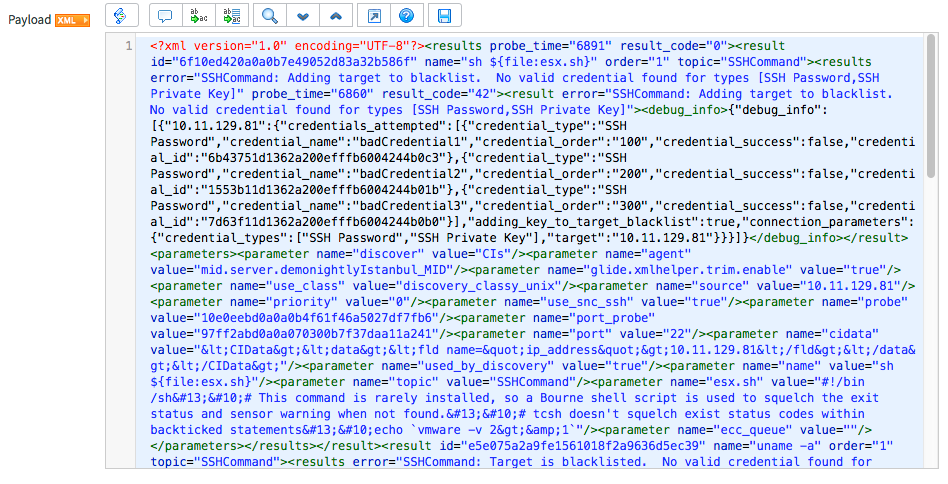
Task: Click line number 1 in the editor gutter
Action: (x=128, y=46)
